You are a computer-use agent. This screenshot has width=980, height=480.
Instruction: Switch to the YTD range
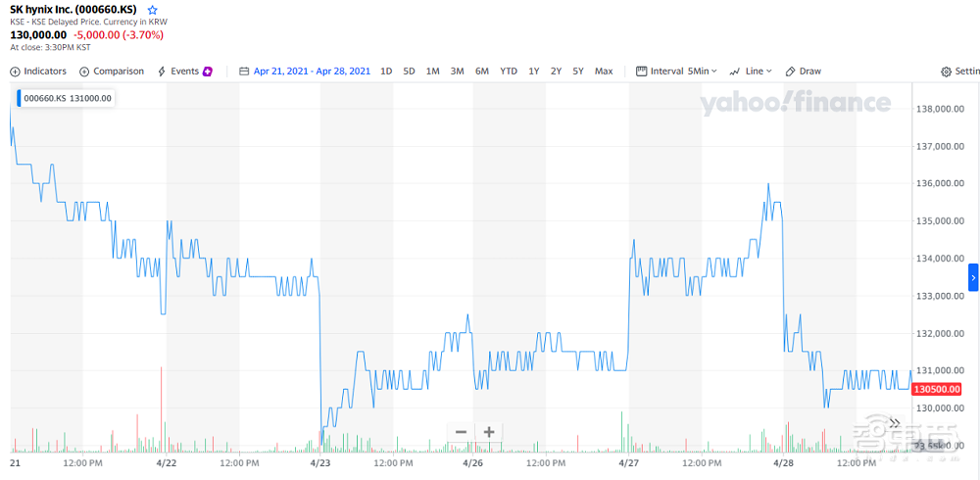click(x=509, y=72)
